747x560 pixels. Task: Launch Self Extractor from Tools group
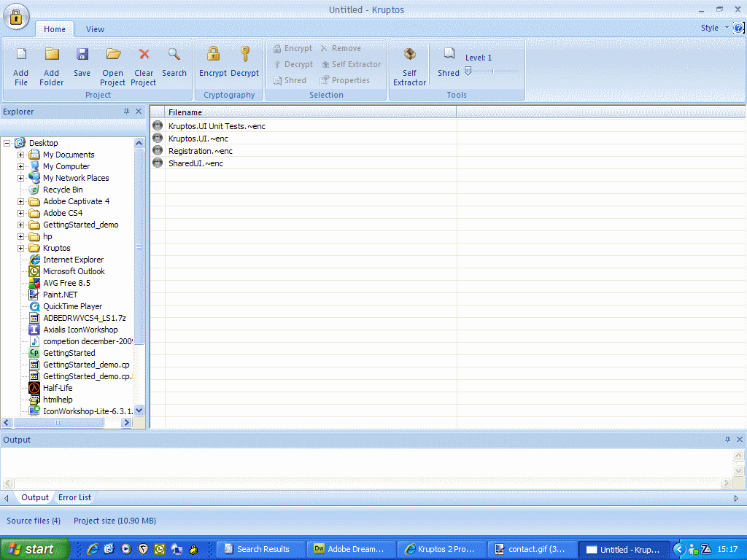coord(409,55)
